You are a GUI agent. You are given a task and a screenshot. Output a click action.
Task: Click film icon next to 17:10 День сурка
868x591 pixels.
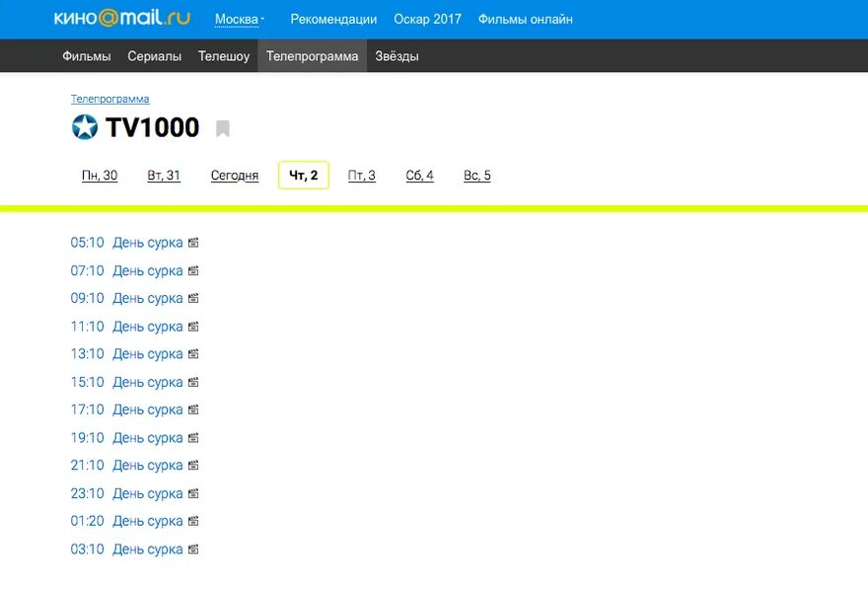tap(193, 409)
